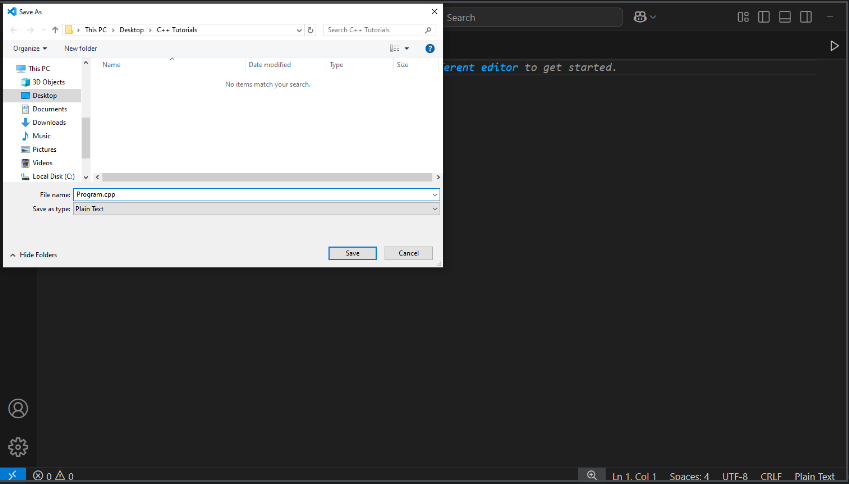Select Desktop in navigation pane
849x484 pixels.
pos(44,95)
